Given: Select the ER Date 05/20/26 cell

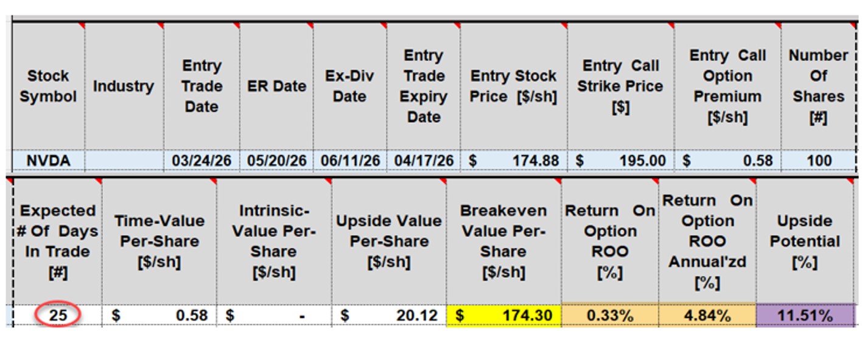Looking at the screenshot, I should [x=276, y=160].
